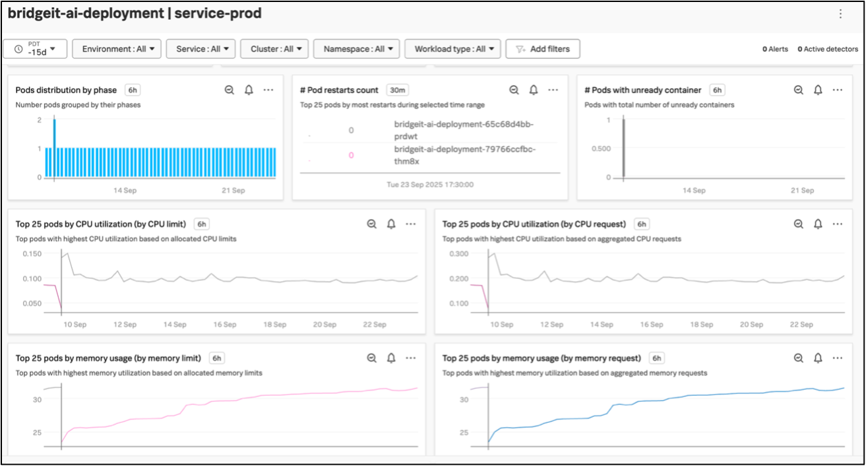Open the dashboard kebab menu at top right
The image size is (868, 467).
tap(840, 14)
